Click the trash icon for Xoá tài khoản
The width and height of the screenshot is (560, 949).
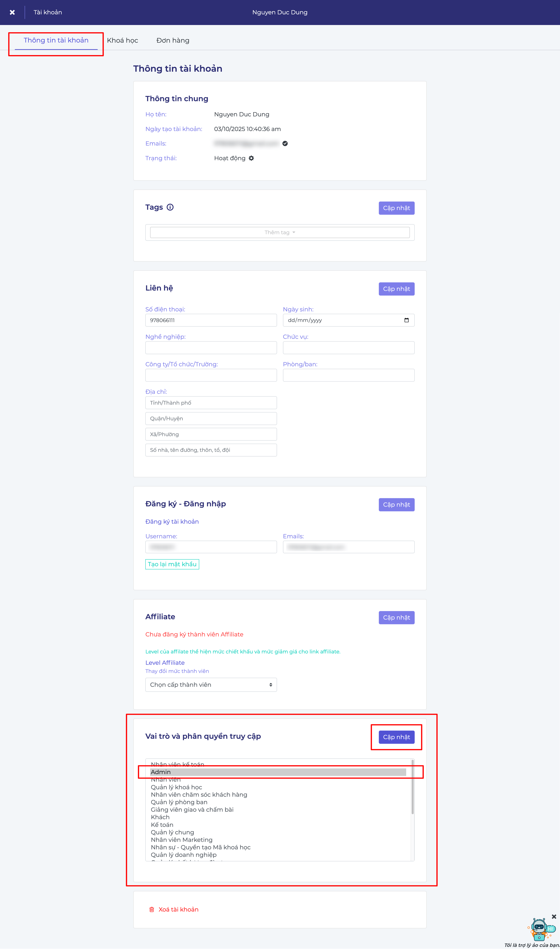pos(152,910)
